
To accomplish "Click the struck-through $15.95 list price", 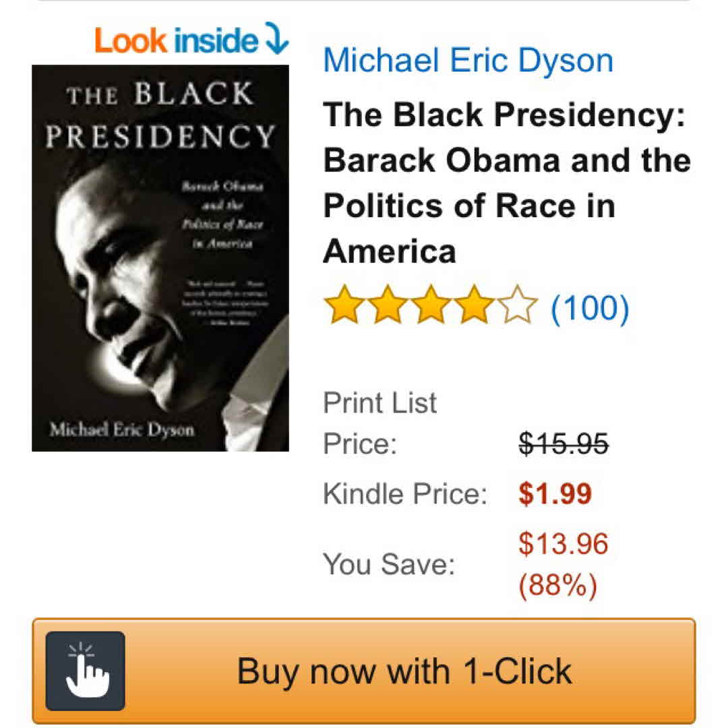I will (x=563, y=444).
